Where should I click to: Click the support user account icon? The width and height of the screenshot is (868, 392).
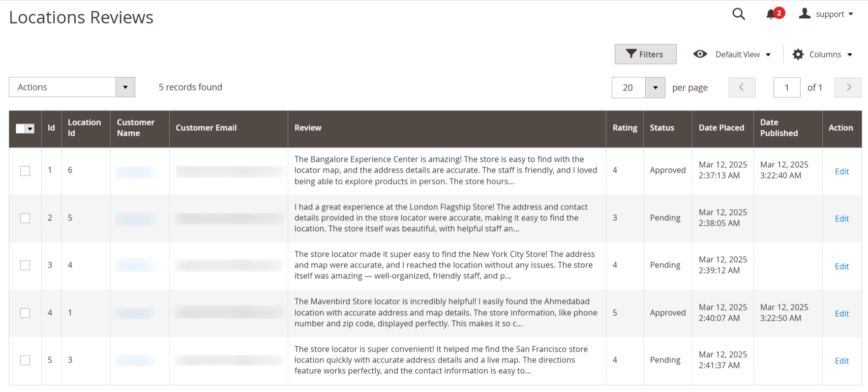(805, 14)
